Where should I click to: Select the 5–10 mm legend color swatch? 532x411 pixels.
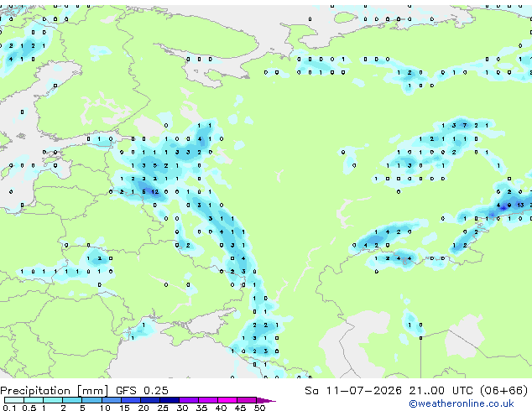pos(91,400)
